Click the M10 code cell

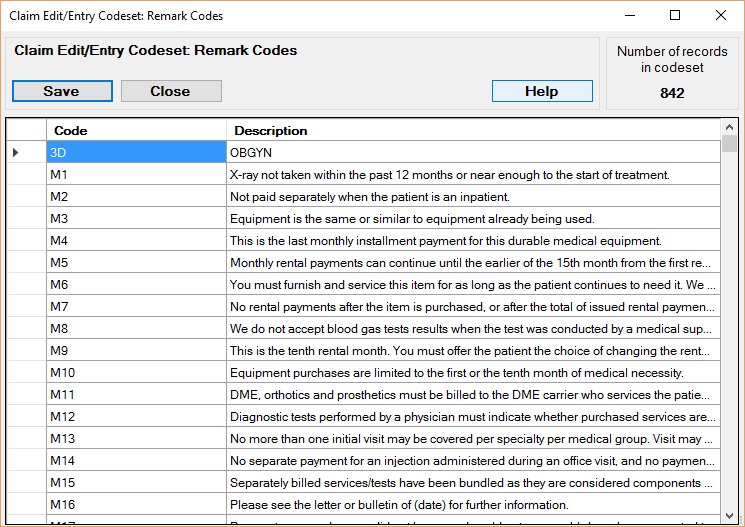pyautogui.click(x=136, y=373)
